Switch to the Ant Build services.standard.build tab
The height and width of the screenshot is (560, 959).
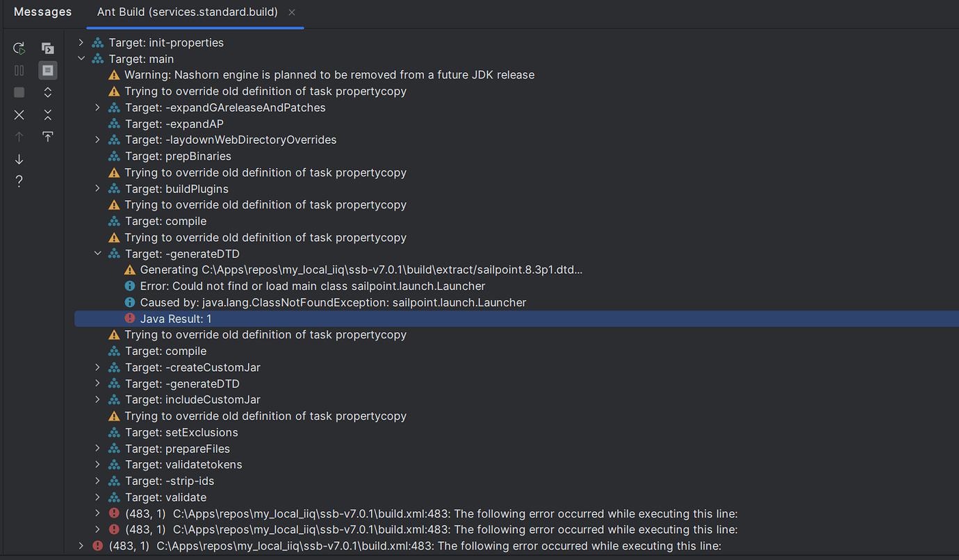(186, 12)
